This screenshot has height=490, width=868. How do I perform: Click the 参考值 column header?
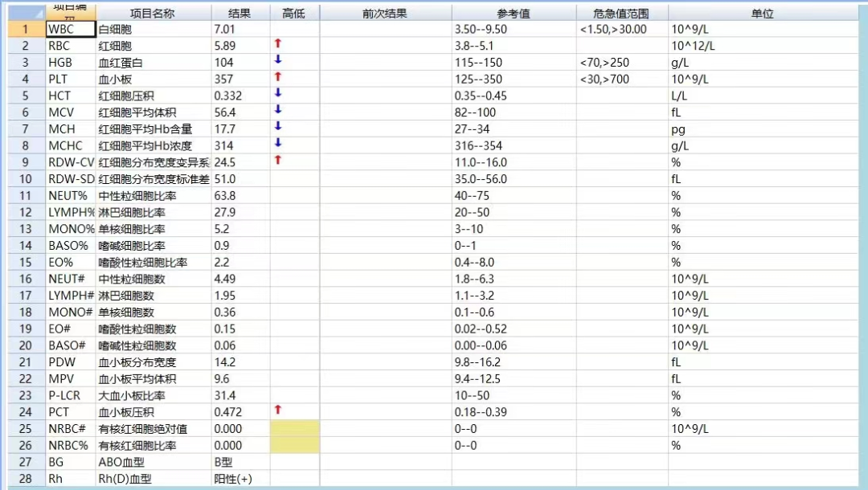point(514,11)
